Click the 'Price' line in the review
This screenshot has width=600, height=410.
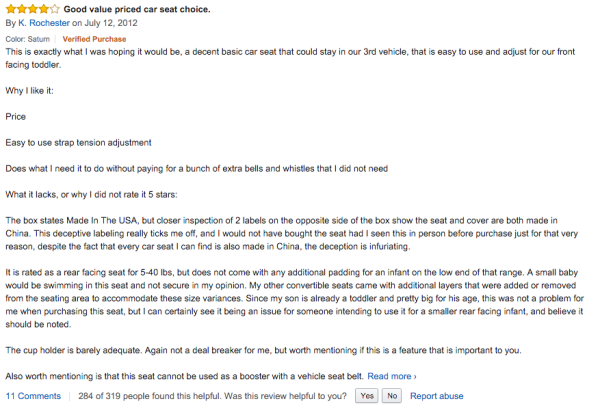16,117
